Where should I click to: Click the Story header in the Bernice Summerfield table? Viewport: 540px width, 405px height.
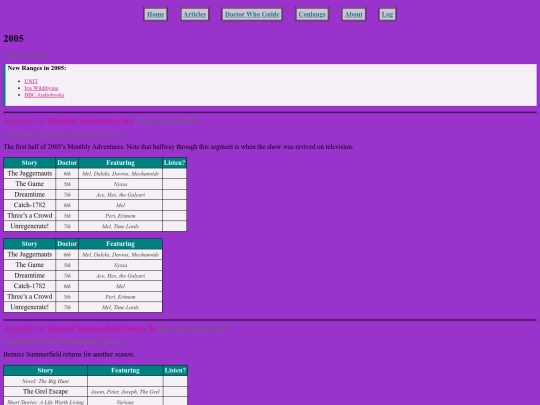pos(45,371)
